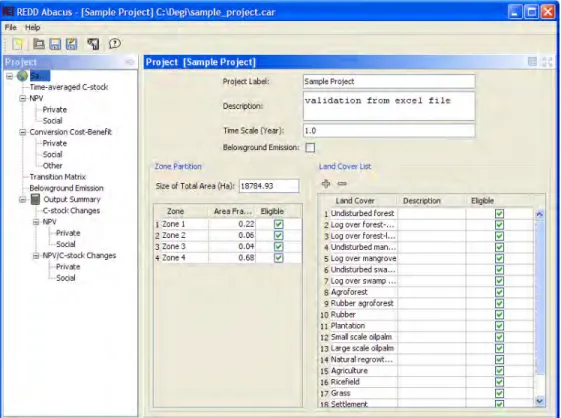
Task: Uncheck Eligible for Zone 1
Action: 278,224
